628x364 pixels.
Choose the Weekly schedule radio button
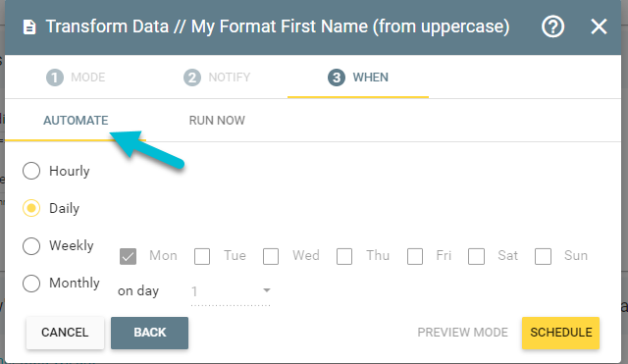[31, 246]
